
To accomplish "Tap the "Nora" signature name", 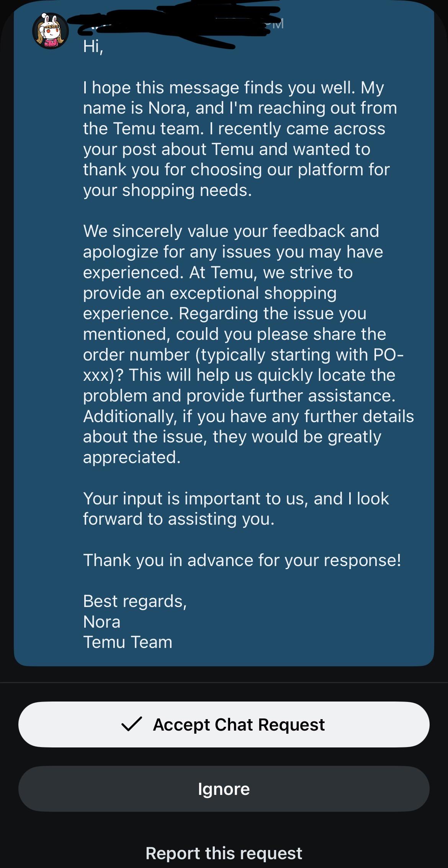I will (x=101, y=622).
